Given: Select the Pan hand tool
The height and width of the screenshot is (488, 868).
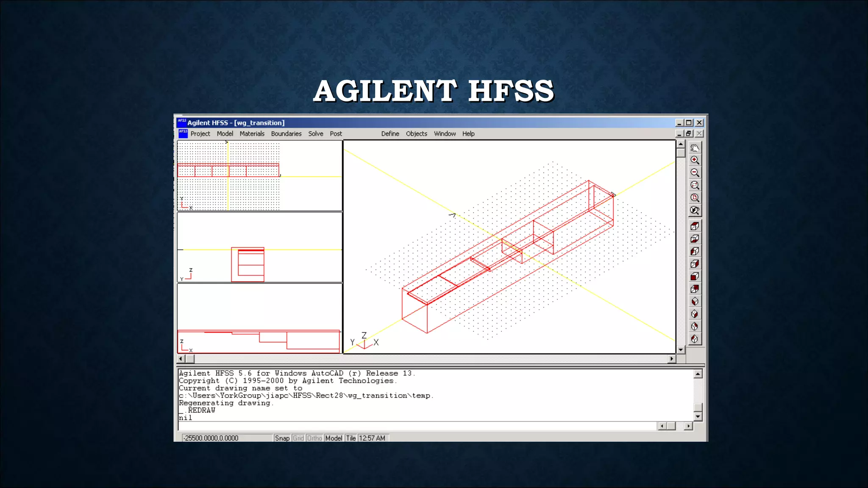Looking at the screenshot, I should 695,148.
